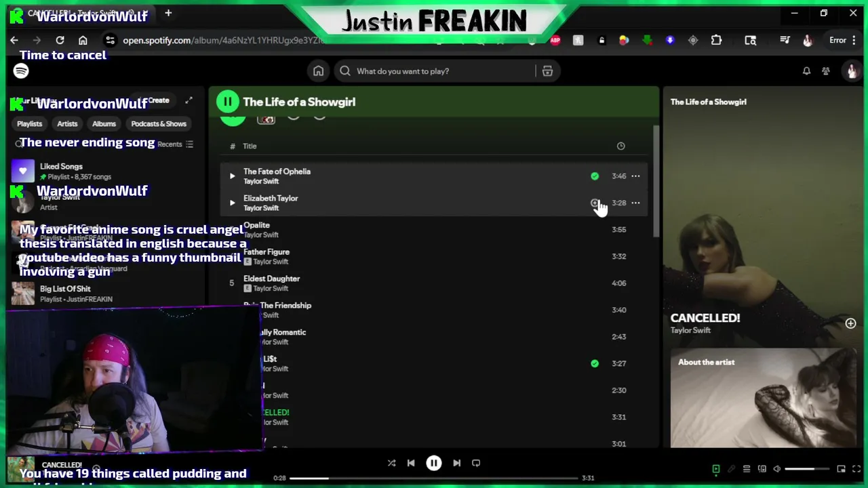Add CANCELLED! to Liked Songs in side panel
Viewport: 868px width, 488px height.
pos(850,323)
